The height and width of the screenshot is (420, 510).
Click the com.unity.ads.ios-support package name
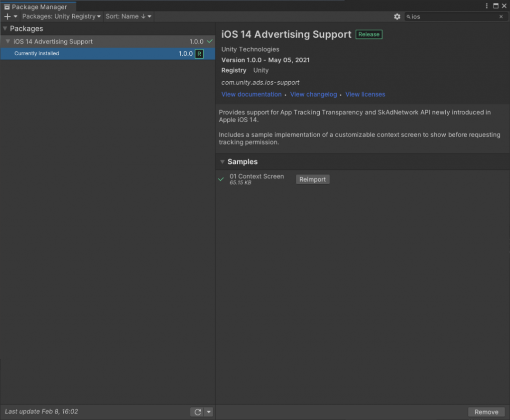[x=260, y=83]
